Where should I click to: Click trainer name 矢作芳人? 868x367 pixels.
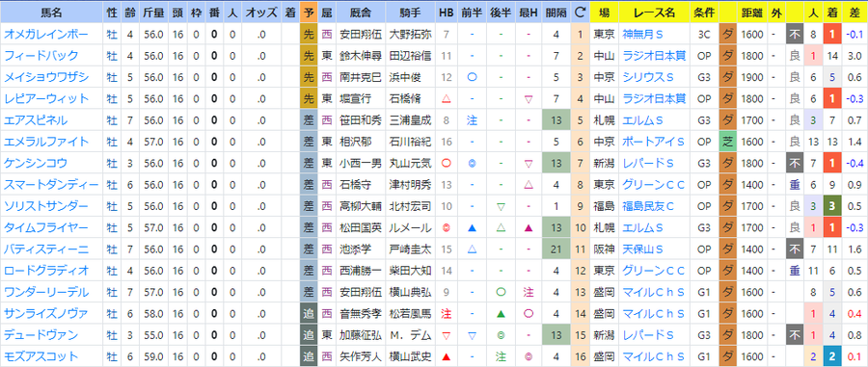click(x=361, y=356)
